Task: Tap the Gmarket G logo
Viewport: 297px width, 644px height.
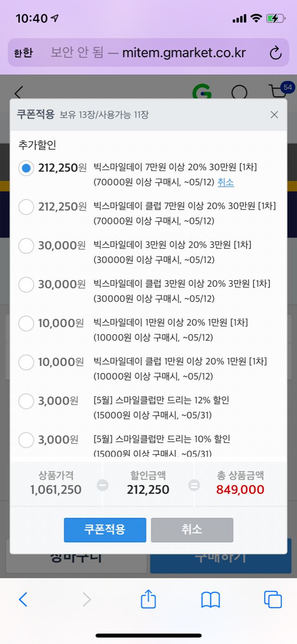Action: coord(202,92)
